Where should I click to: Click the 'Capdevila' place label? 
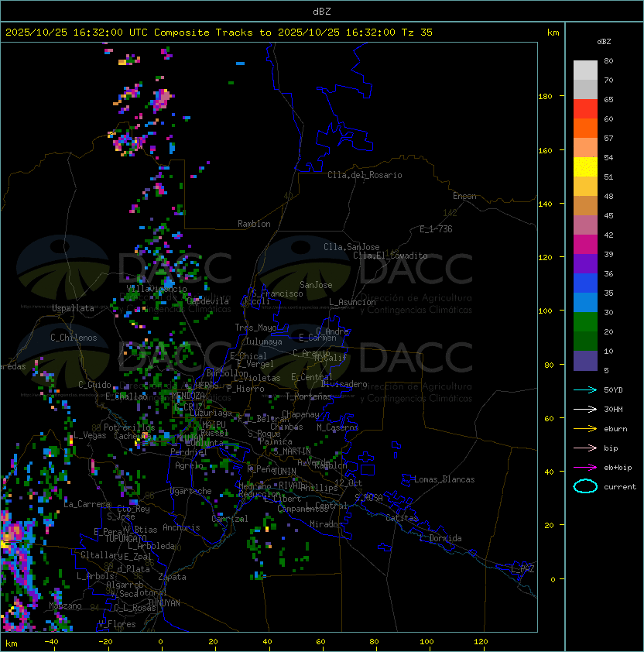pyautogui.click(x=207, y=301)
